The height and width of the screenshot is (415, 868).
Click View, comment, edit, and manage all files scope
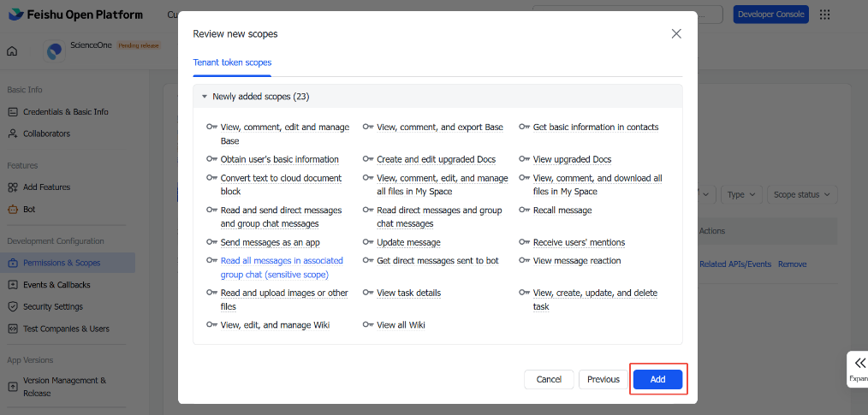443,185
